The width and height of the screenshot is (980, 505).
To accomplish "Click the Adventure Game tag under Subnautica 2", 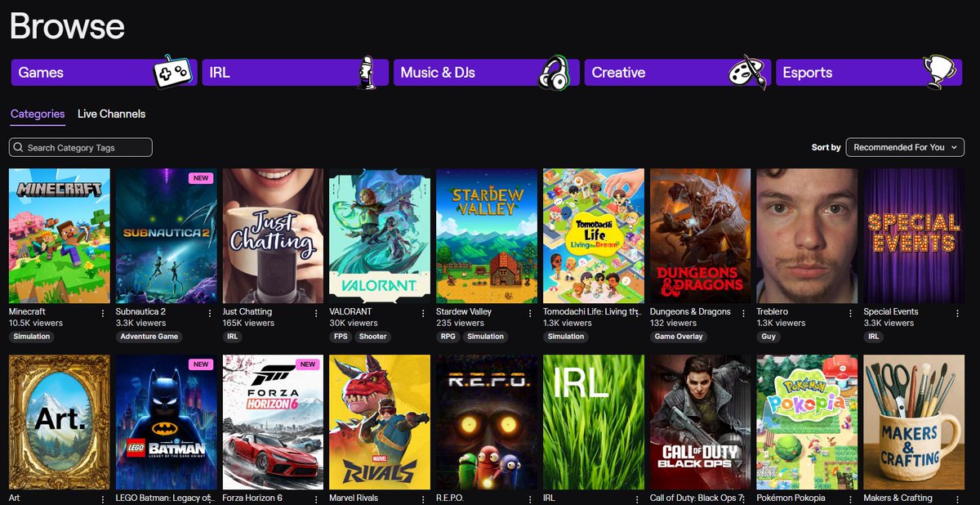I will [149, 337].
